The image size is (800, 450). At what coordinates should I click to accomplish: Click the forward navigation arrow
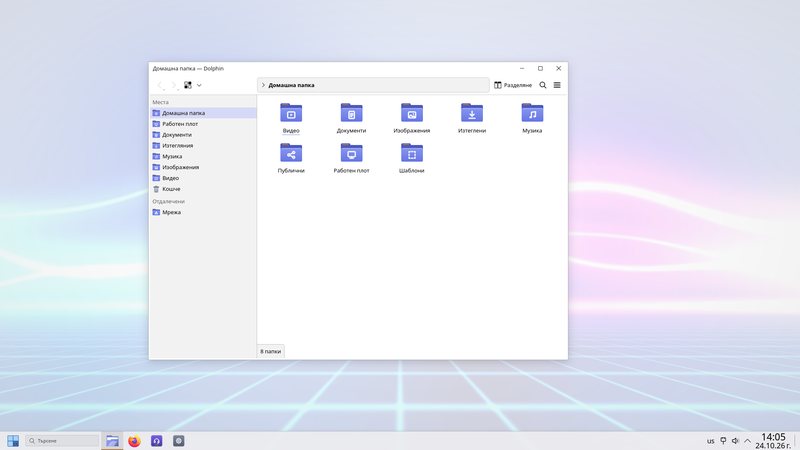(174, 85)
